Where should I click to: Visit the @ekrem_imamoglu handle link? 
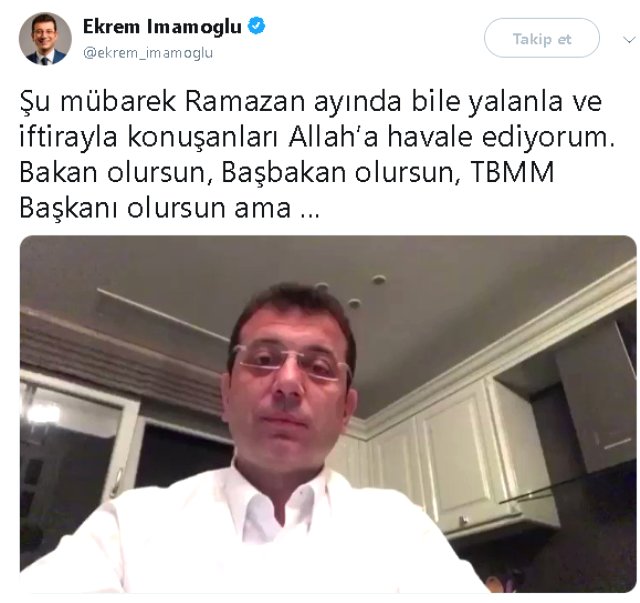pos(148,53)
